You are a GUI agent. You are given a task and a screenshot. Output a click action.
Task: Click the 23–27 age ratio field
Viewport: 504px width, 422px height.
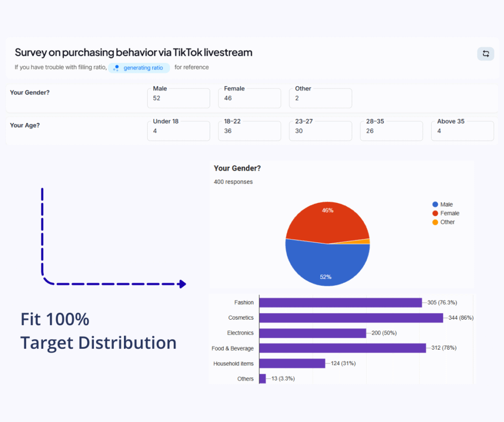[320, 131]
